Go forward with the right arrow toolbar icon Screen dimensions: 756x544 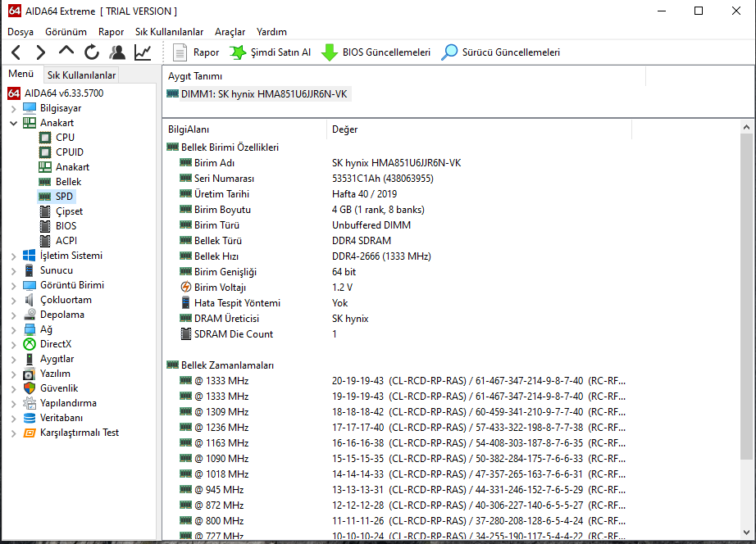coord(41,52)
